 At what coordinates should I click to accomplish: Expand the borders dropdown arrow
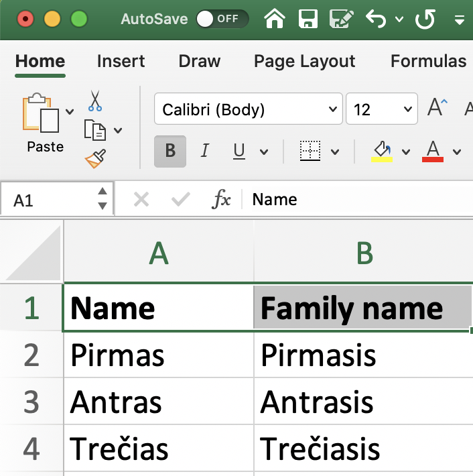tap(335, 152)
